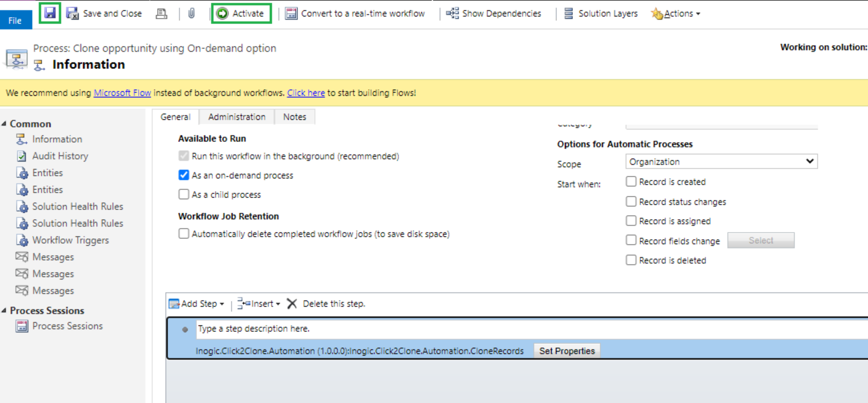
Task: Check Record fields change
Action: [x=631, y=241]
